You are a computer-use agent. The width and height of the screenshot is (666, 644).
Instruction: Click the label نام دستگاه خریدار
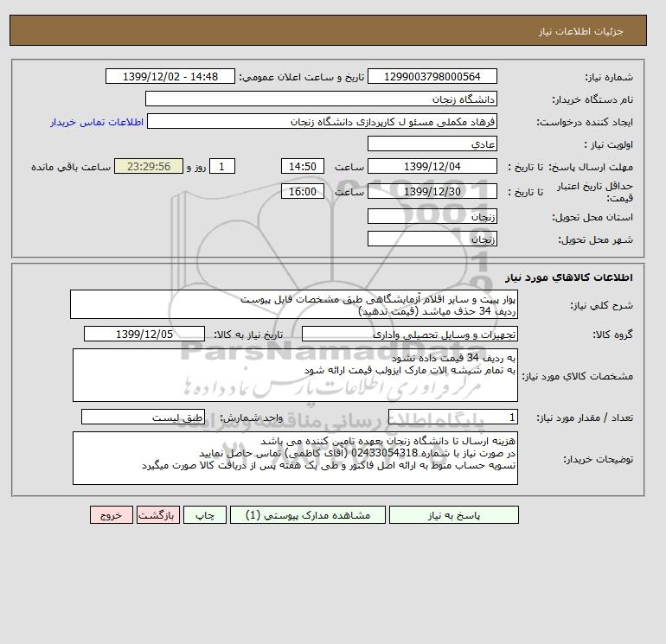pos(592,99)
